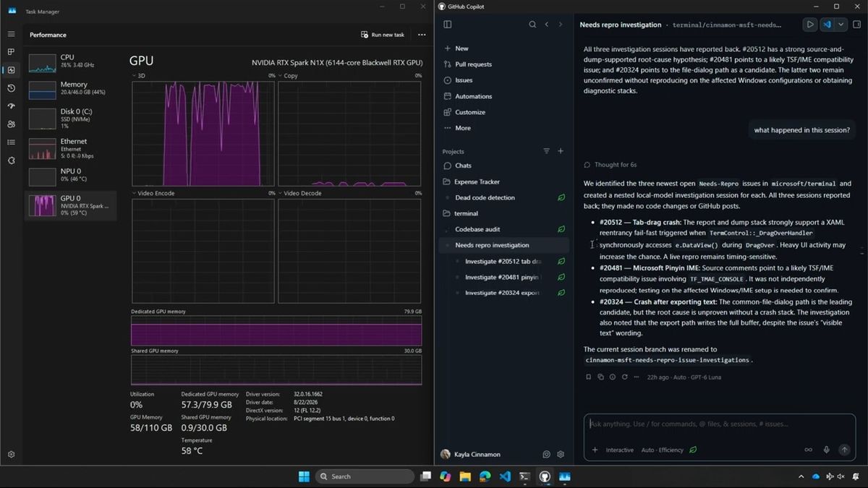Select the Automations menu item
Screen dimensions: 868x488
(x=473, y=96)
